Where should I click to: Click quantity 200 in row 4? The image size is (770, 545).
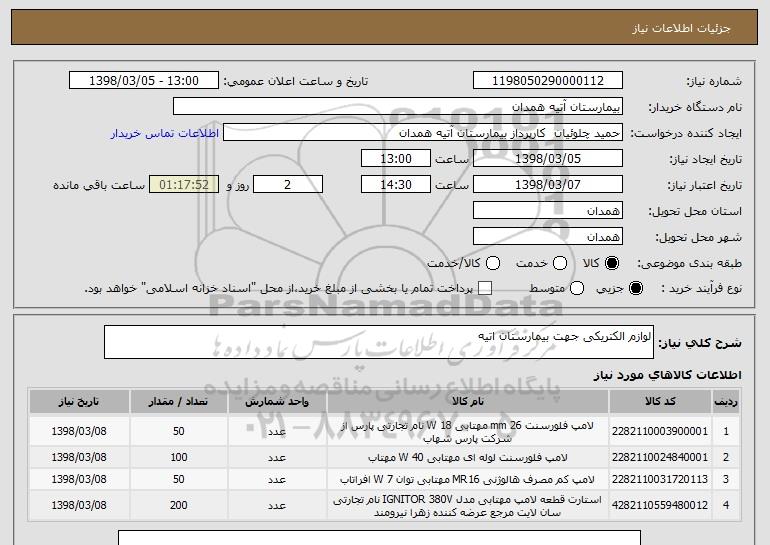pyautogui.click(x=179, y=505)
